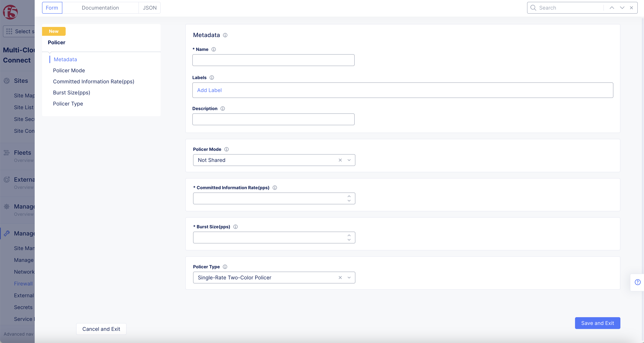Clear the Not Shared selection with the X

[x=340, y=160]
